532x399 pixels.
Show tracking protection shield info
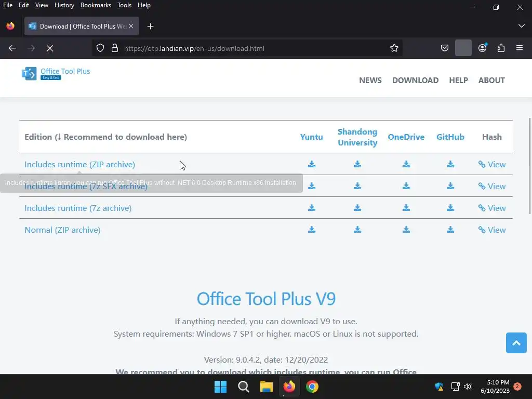click(100, 48)
